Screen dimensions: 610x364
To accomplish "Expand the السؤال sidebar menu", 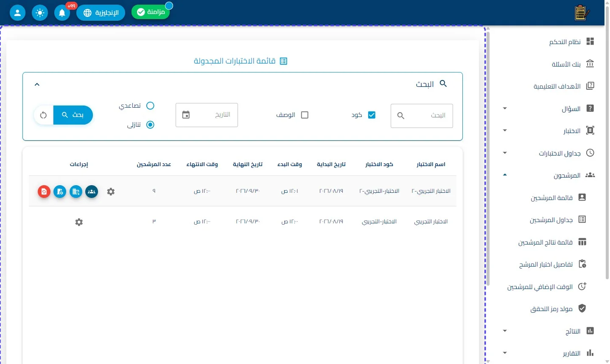I will [505, 108].
